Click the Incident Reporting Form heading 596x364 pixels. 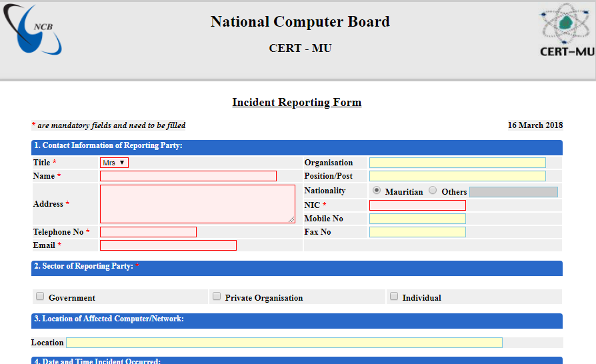click(297, 103)
